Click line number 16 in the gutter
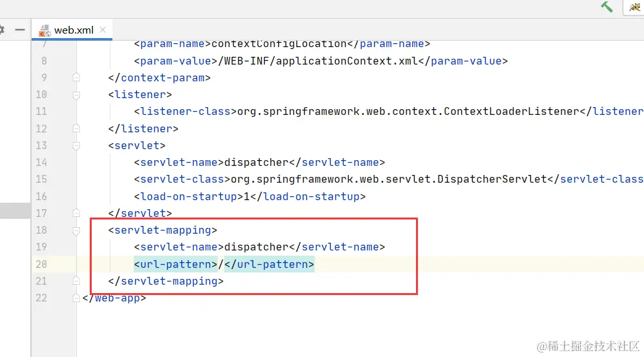 [x=41, y=196]
